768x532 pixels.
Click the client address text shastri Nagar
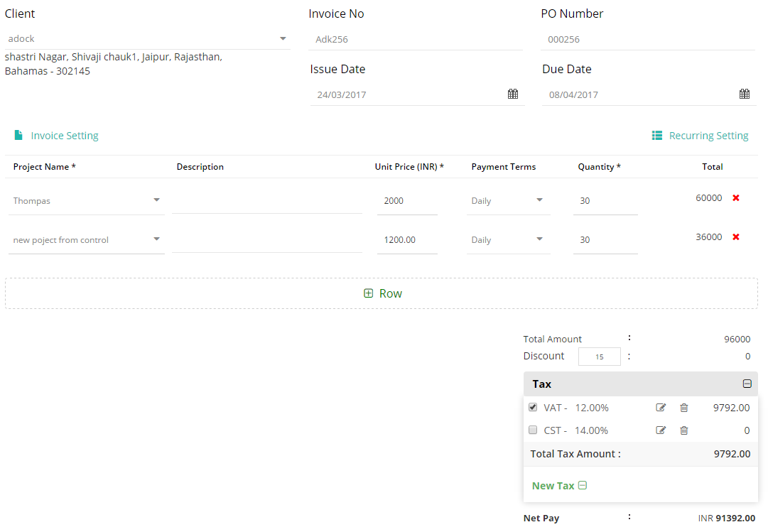[x=113, y=64]
